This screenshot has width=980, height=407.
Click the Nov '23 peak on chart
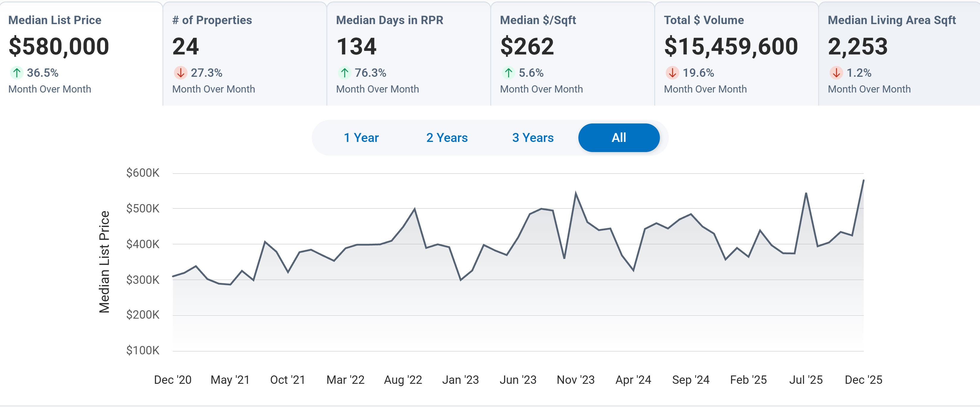(x=576, y=193)
